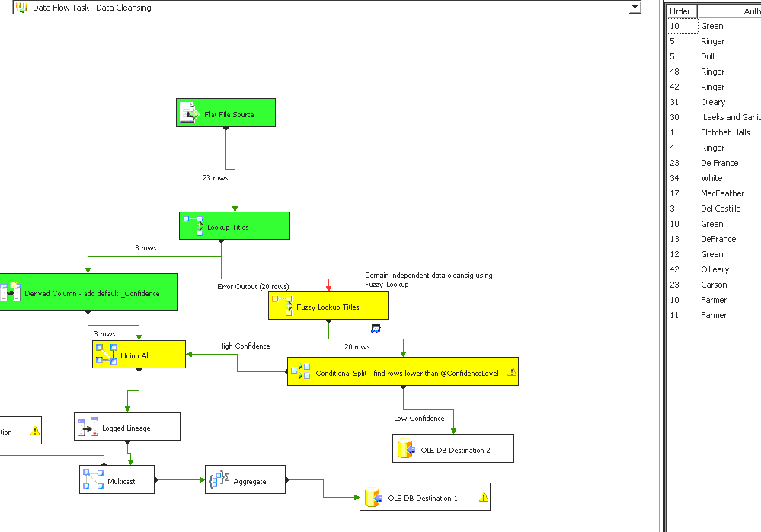761x532 pixels.
Task: Select grid row with author De France
Action: (x=714, y=163)
